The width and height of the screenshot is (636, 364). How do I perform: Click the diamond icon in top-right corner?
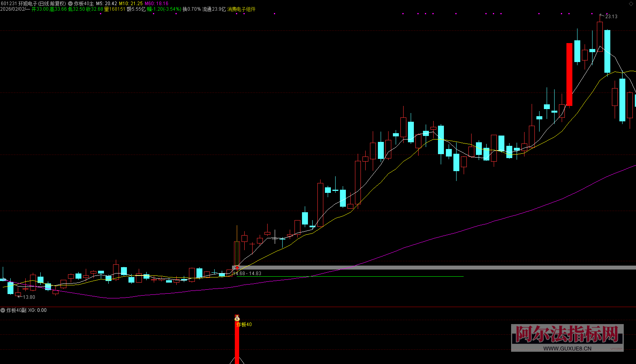click(x=631, y=4)
